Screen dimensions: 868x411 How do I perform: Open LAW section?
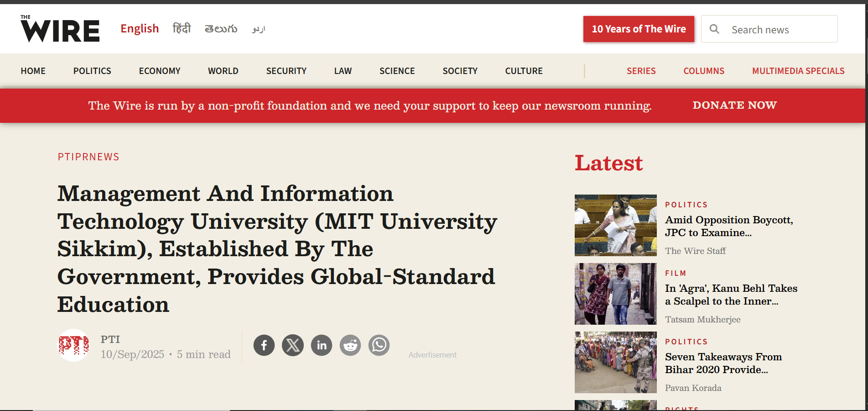pyautogui.click(x=343, y=71)
